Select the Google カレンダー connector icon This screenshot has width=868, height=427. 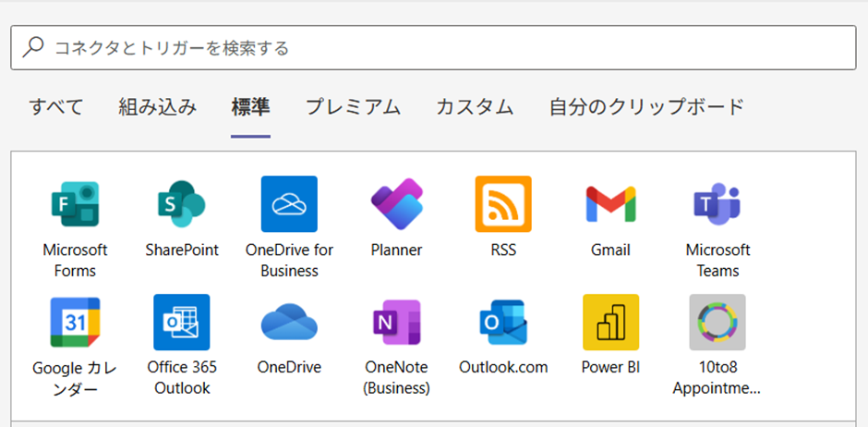[x=75, y=323]
